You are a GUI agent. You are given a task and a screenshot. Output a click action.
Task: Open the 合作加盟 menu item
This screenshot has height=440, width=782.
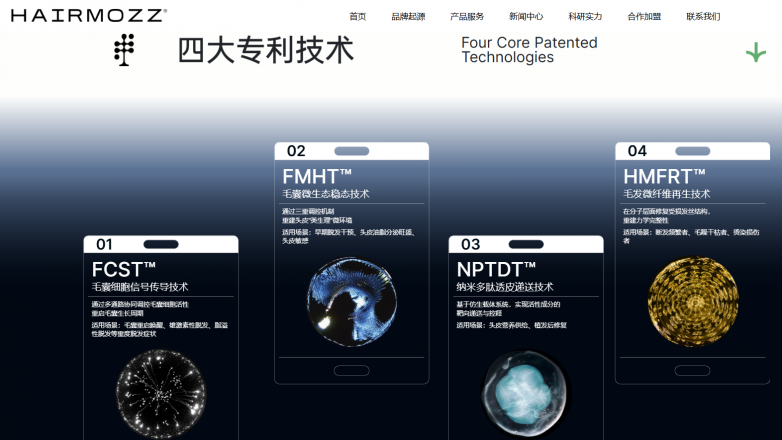tap(644, 16)
